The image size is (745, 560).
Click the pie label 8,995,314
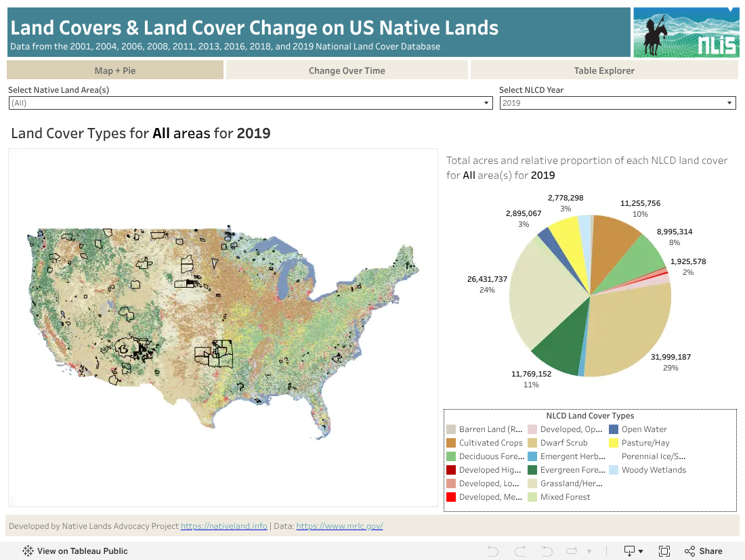pyautogui.click(x=675, y=232)
